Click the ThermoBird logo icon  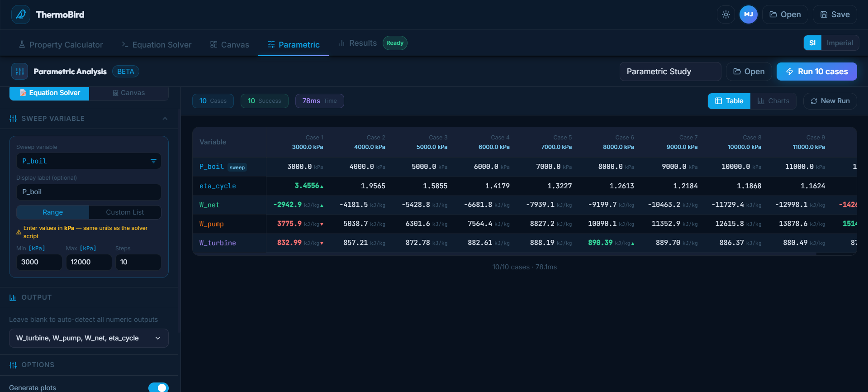click(x=21, y=14)
